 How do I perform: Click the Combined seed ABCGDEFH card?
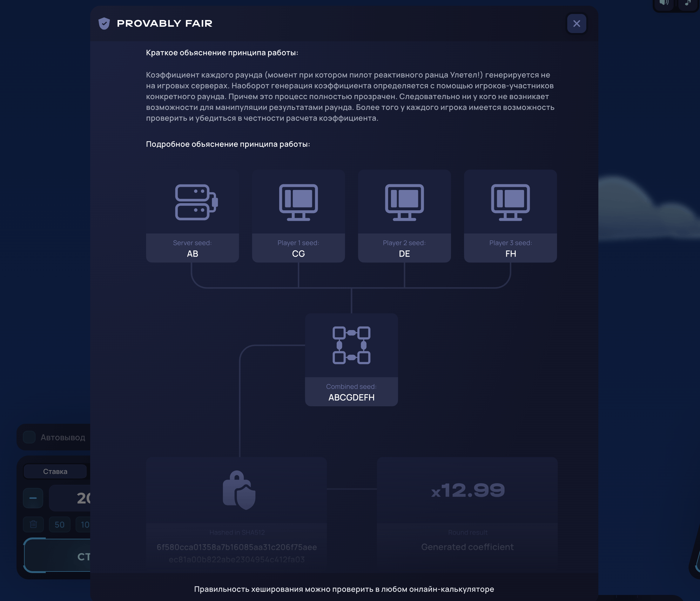click(351, 392)
